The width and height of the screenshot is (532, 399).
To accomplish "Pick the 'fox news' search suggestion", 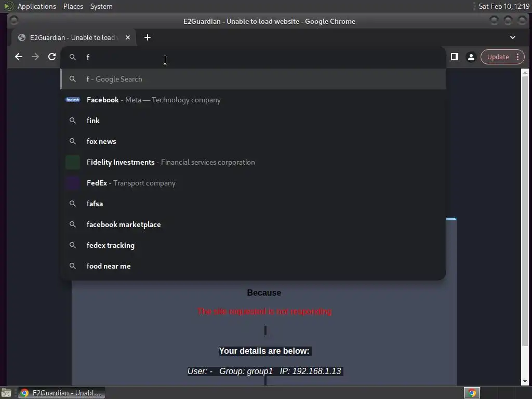I will 253,141.
